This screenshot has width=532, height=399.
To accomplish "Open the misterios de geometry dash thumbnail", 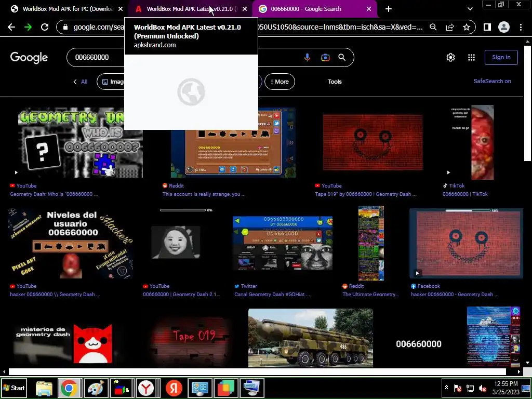I will (x=63, y=343).
